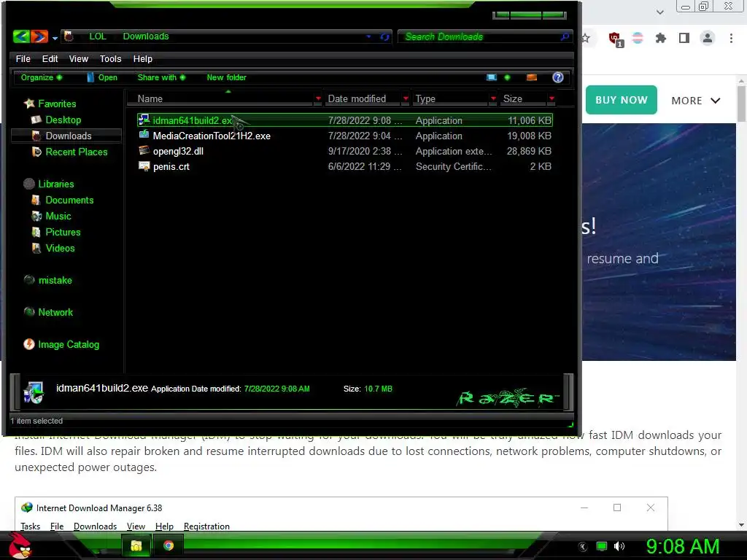Open the view options dropdown arrow
The width and height of the screenshot is (747, 560).
[507, 77]
